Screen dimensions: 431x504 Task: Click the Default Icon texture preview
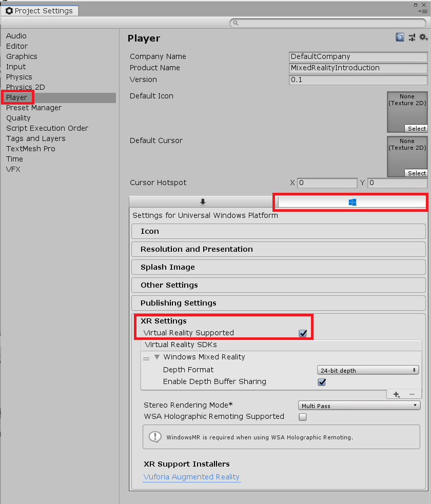tap(407, 112)
